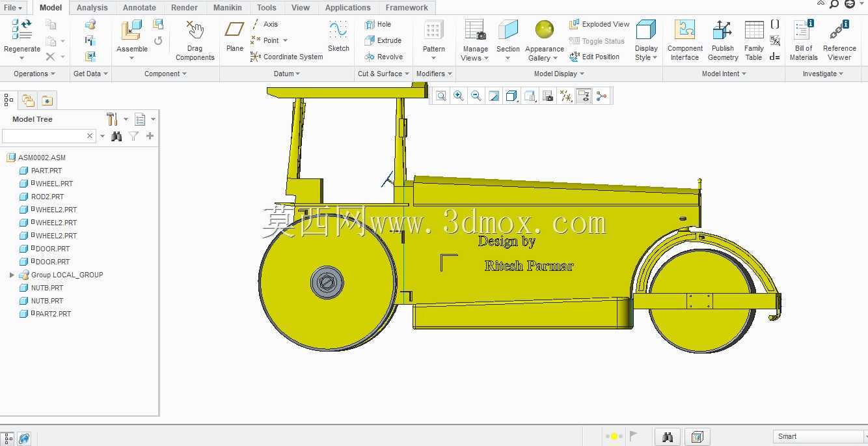Open the Model Tree settings hammer icon

[x=112, y=119]
